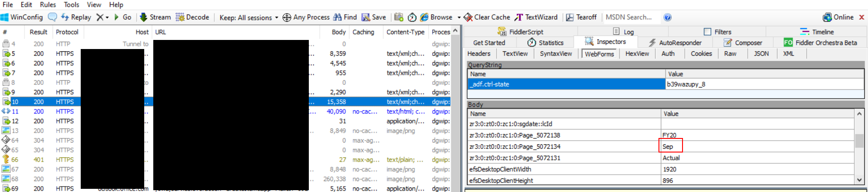Toggle Decode in the toolbar
Image resolution: width=868 pixels, height=192 pixels.
[x=192, y=17]
